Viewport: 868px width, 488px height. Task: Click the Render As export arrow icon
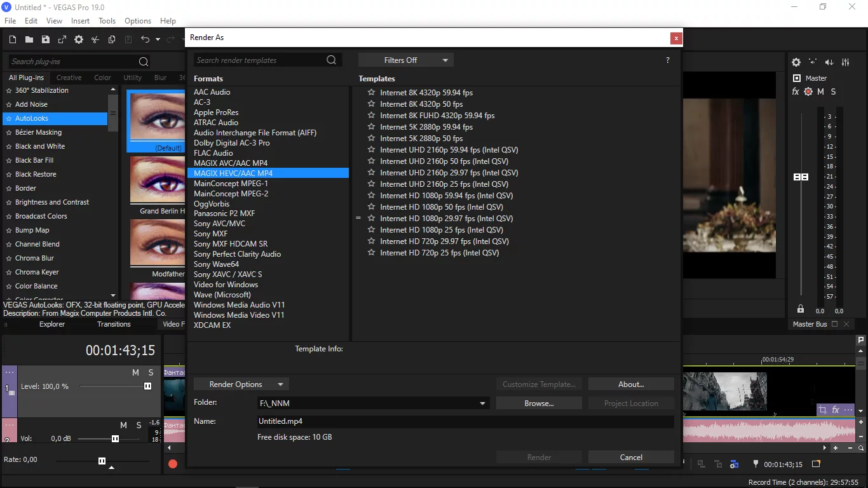[62, 39]
